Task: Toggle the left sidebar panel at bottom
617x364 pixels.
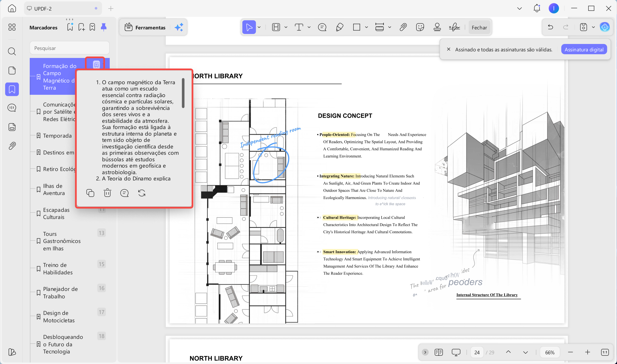Action: coord(12,352)
